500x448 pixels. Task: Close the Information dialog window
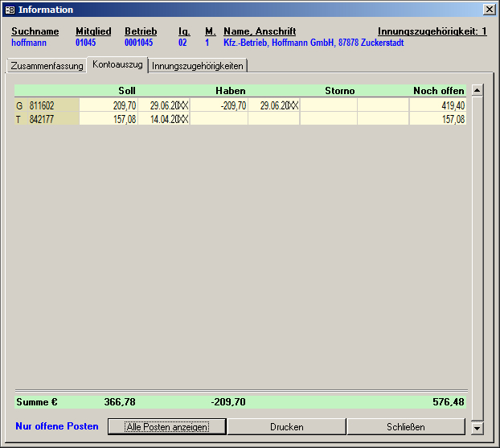point(488,10)
